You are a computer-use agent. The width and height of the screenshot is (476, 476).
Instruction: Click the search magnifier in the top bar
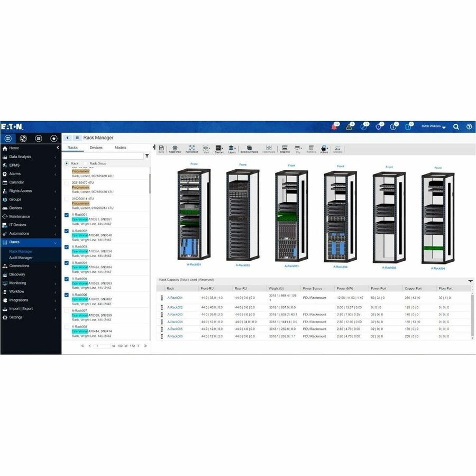pos(456,127)
